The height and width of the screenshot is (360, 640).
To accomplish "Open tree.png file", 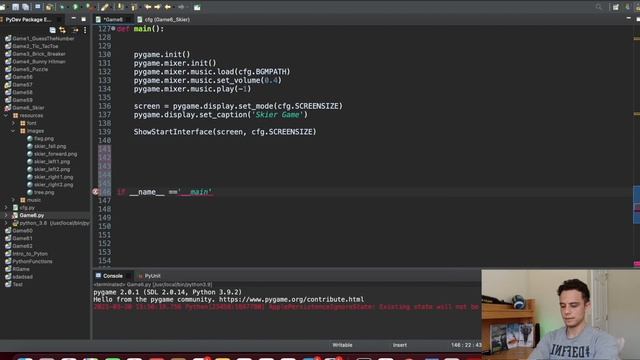I will pyautogui.click(x=44, y=192).
